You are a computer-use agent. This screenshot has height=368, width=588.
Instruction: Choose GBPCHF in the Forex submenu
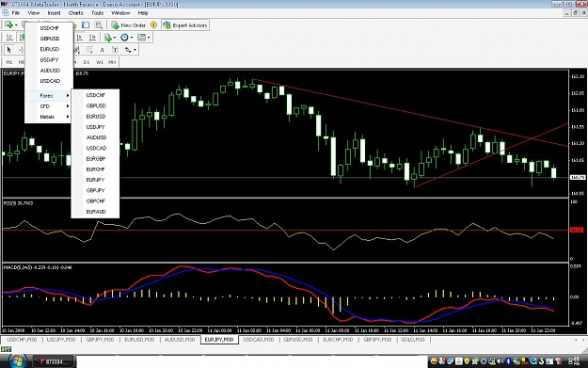pos(96,200)
